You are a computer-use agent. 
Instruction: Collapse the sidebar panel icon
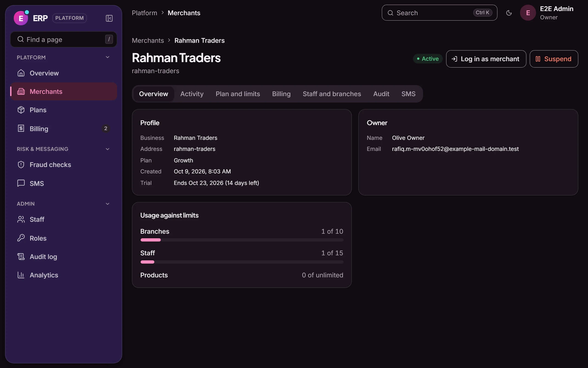point(109,18)
